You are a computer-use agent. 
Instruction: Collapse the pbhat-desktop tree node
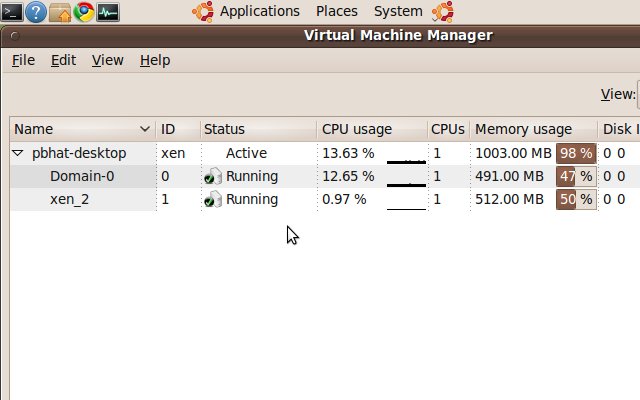click(18, 153)
